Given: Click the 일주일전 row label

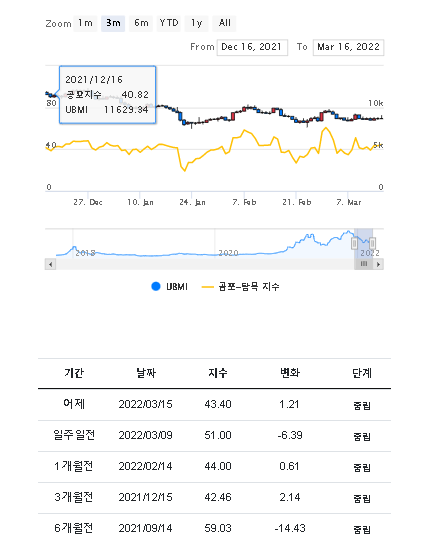Looking at the screenshot, I should point(74,435).
